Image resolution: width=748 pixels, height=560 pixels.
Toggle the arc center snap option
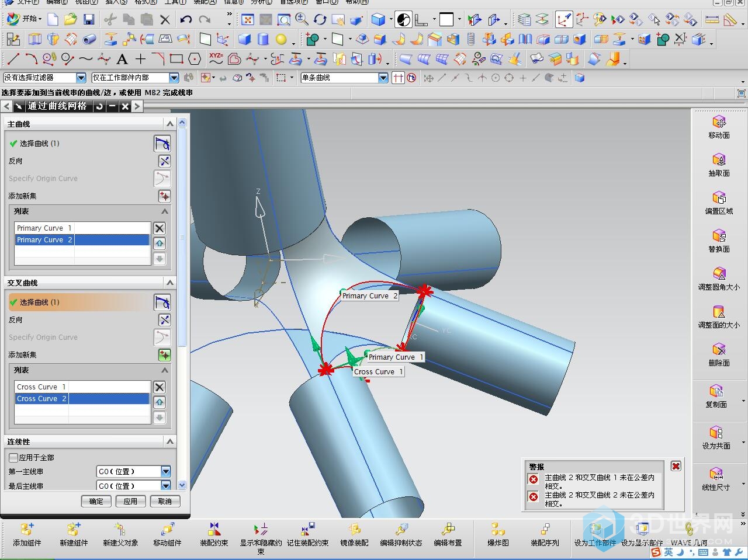496,78
